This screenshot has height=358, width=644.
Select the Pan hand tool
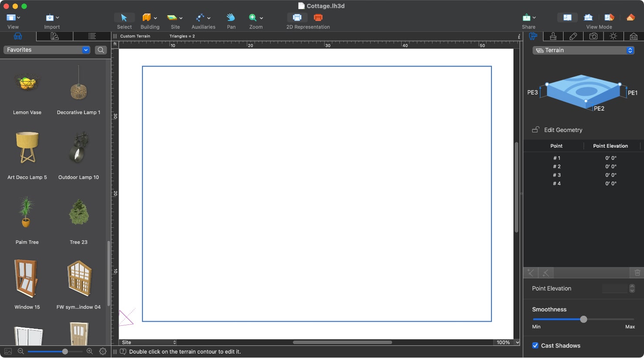tap(231, 17)
